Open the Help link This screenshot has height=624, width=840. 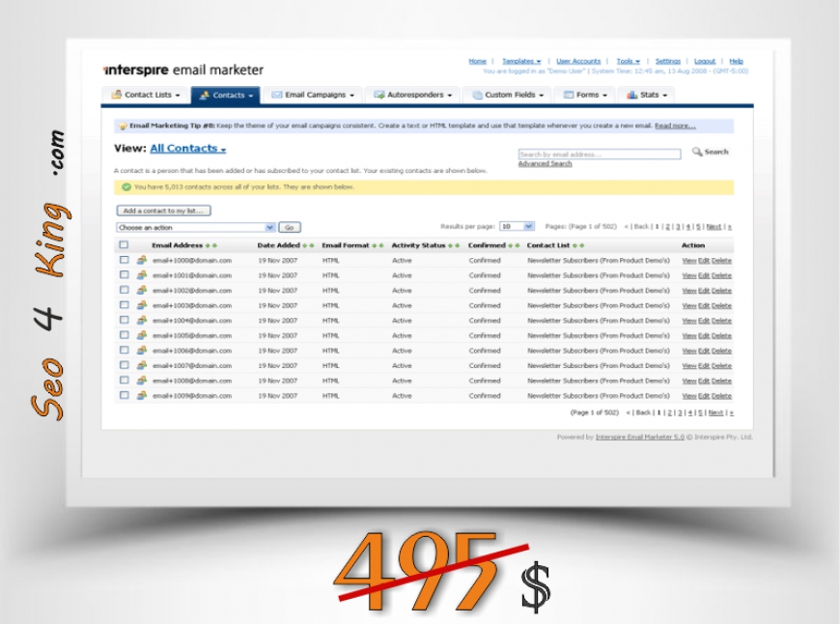[736, 61]
